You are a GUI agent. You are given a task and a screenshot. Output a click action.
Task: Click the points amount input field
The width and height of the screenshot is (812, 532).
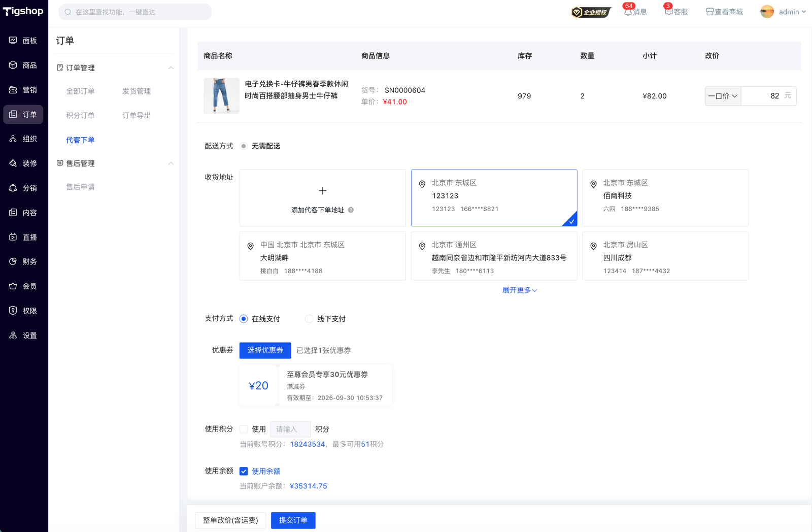[x=290, y=429]
